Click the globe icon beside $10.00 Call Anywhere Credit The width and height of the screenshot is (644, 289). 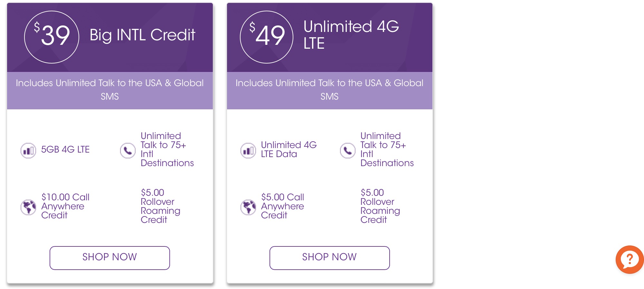pos(28,207)
